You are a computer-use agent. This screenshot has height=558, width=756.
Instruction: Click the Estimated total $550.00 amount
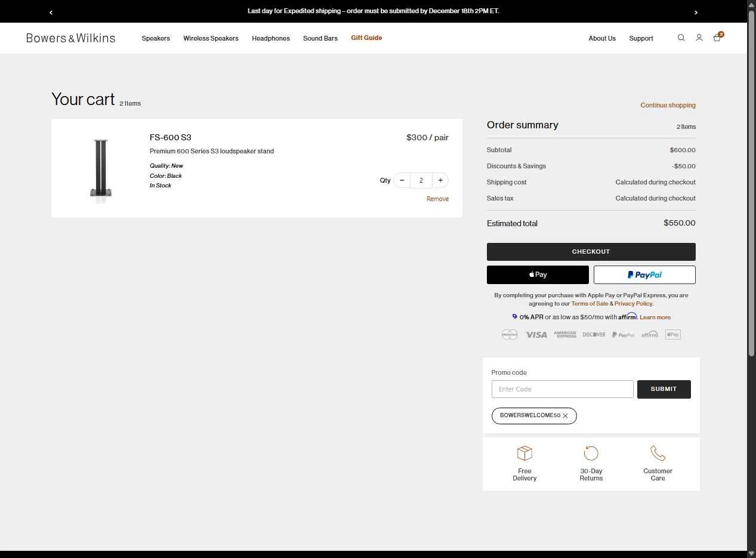(680, 223)
